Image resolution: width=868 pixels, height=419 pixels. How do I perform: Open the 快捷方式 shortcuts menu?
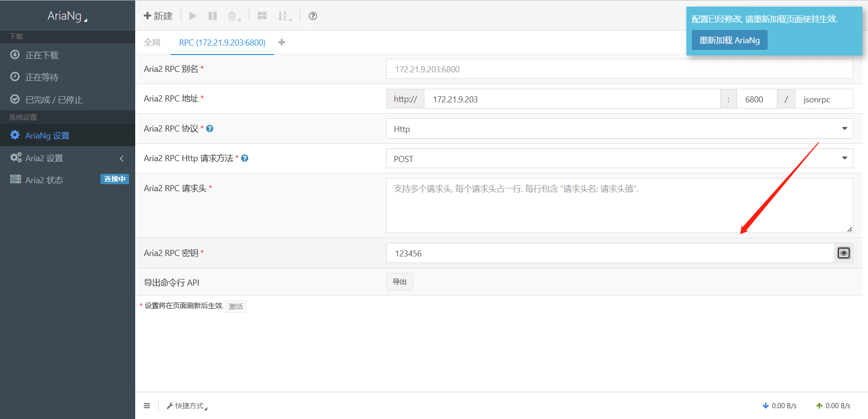coord(188,406)
